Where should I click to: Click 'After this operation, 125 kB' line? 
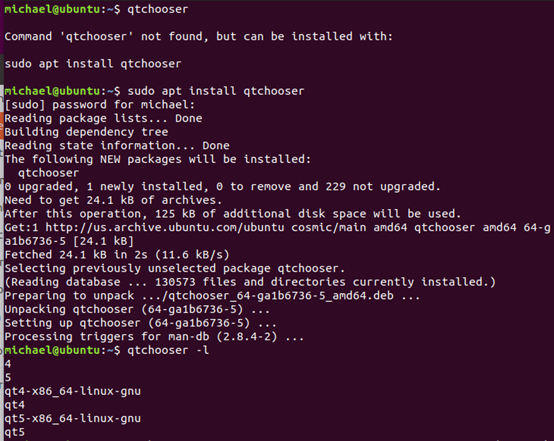[x=233, y=214]
